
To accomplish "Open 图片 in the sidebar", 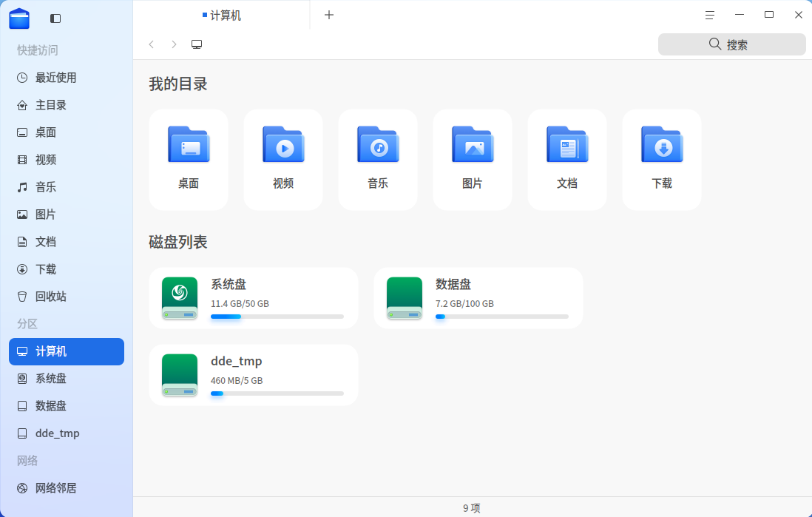I will tap(67, 214).
